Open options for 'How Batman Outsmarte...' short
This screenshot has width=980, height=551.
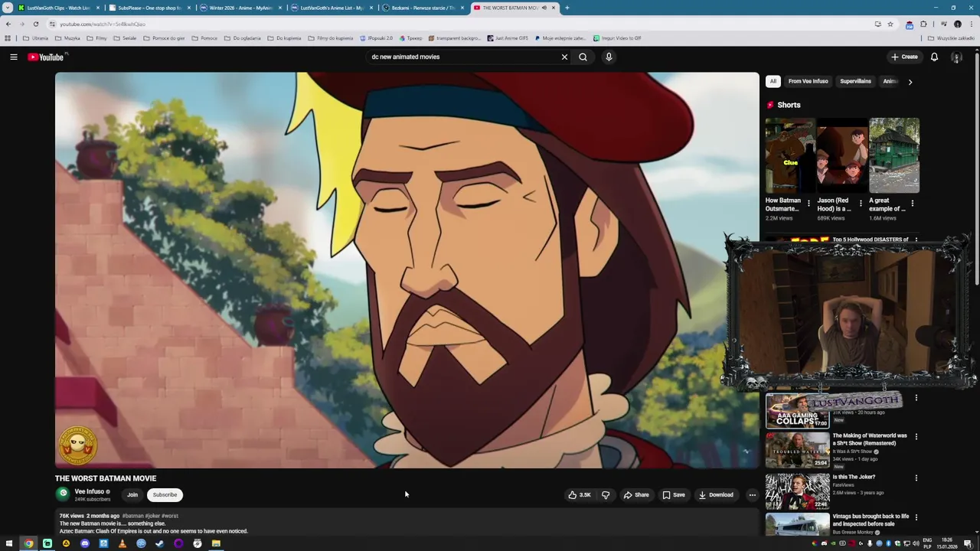tap(808, 204)
